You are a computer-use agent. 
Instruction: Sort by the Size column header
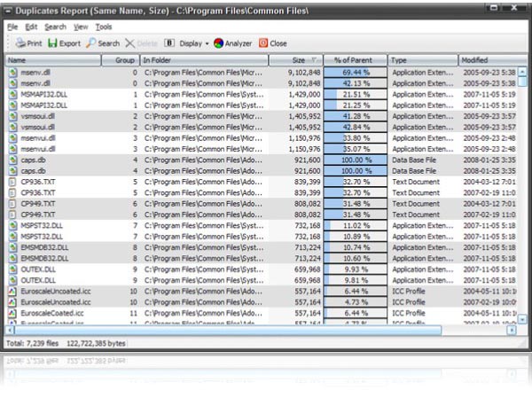click(x=298, y=60)
